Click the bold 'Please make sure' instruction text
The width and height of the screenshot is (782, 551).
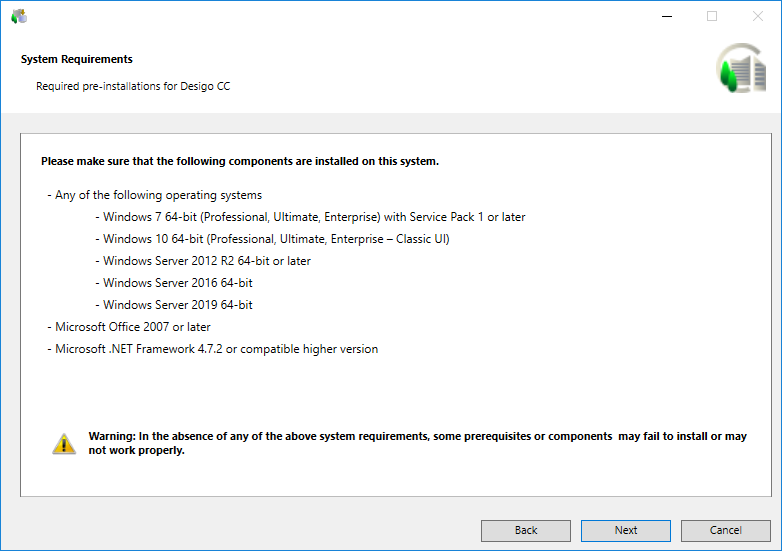pyautogui.click(x=240, y=161)
